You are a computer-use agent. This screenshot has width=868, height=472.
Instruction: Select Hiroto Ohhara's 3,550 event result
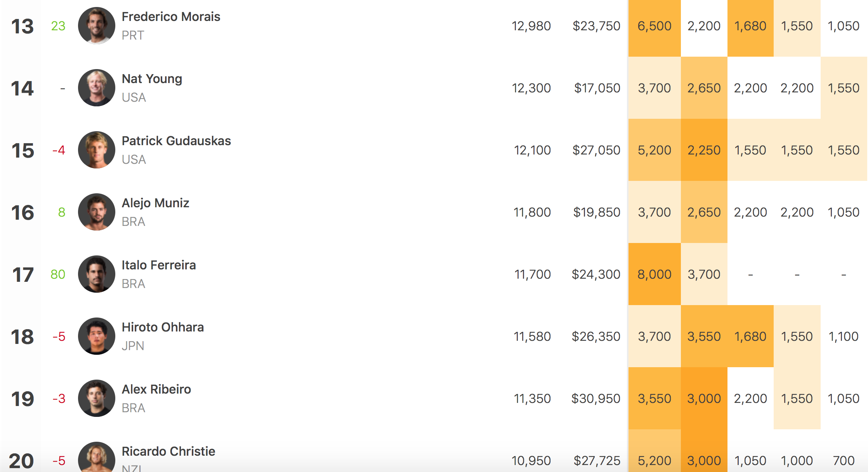point(704,337)
